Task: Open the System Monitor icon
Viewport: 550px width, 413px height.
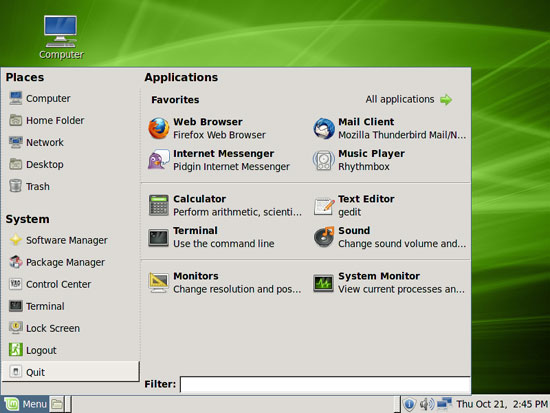Action: click(x=323, y=283)
